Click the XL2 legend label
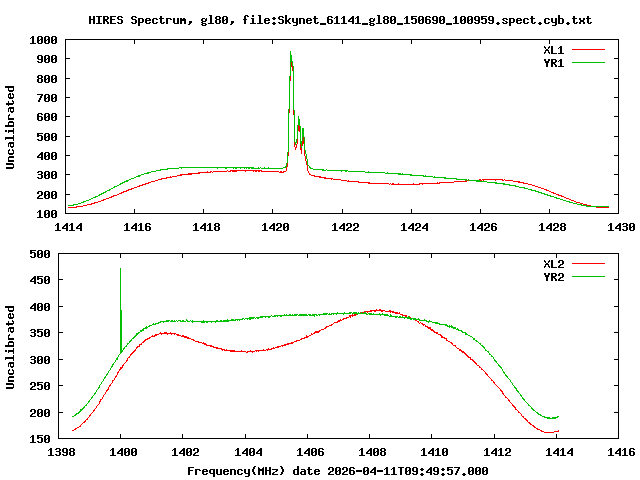 [x=553, y=264]
